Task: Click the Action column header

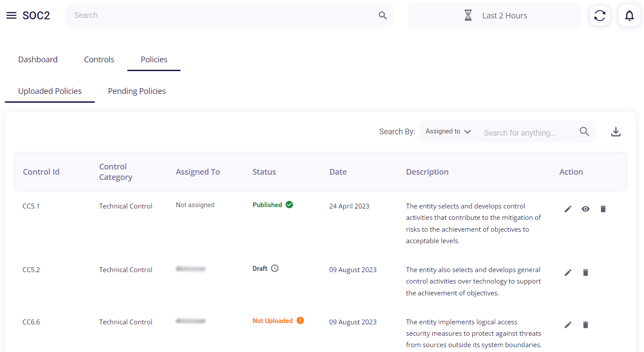Action: [x=571, y=172]
